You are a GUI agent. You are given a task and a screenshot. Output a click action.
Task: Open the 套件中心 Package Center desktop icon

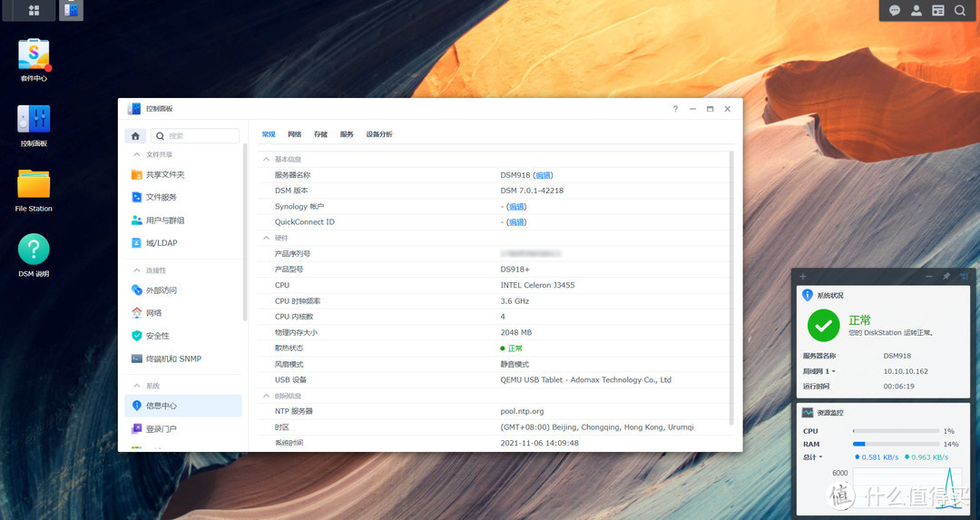[34, 55]
